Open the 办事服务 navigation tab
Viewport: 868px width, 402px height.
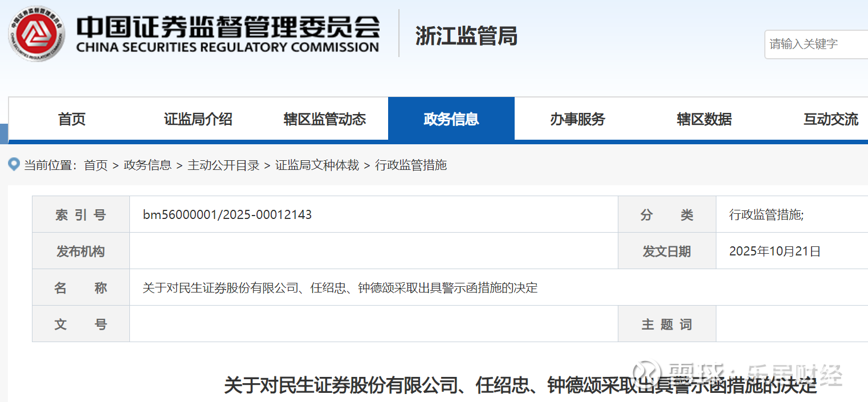pos(578,119)
